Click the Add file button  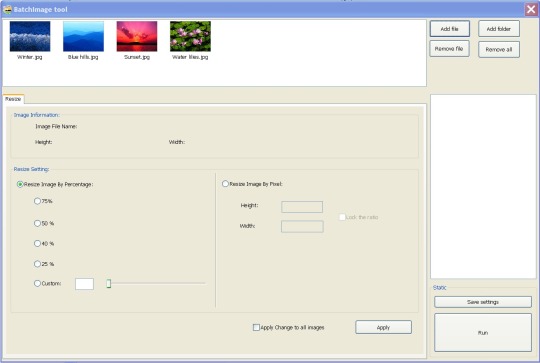coord(449,29)
